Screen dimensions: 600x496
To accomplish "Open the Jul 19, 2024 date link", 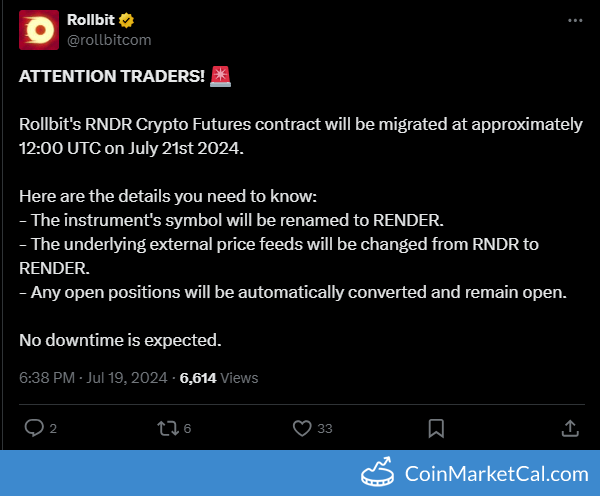I will 130,378.
